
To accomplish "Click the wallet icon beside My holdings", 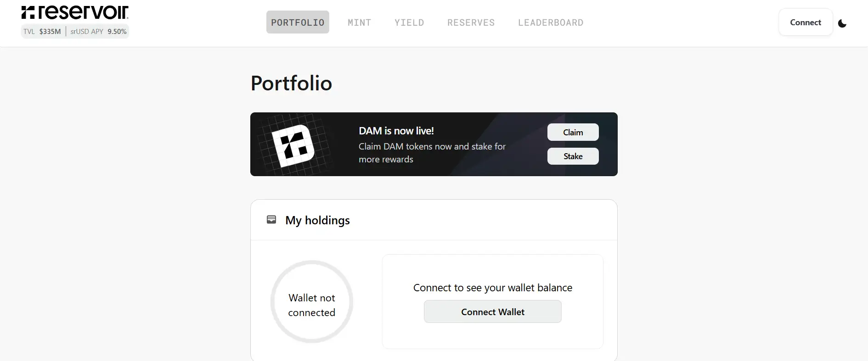I will point(271,220).
